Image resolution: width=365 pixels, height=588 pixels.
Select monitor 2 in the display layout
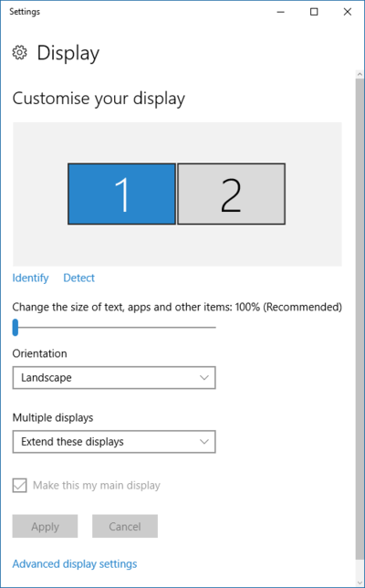pos(231,194)
